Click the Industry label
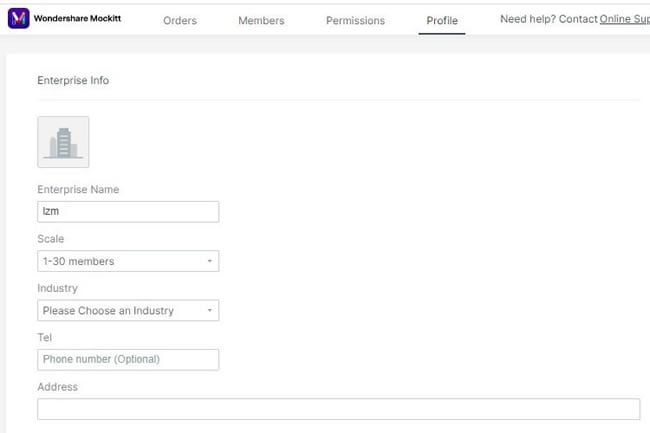 pos(57,288)
